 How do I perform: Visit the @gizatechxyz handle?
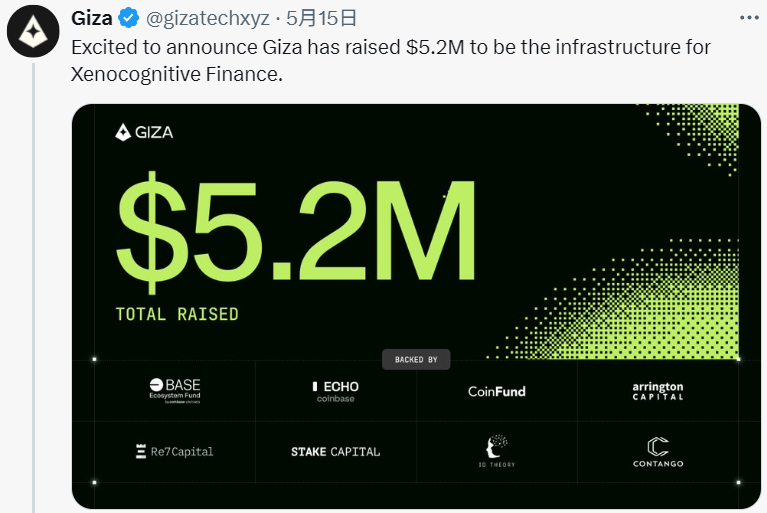tap(209, 18)
